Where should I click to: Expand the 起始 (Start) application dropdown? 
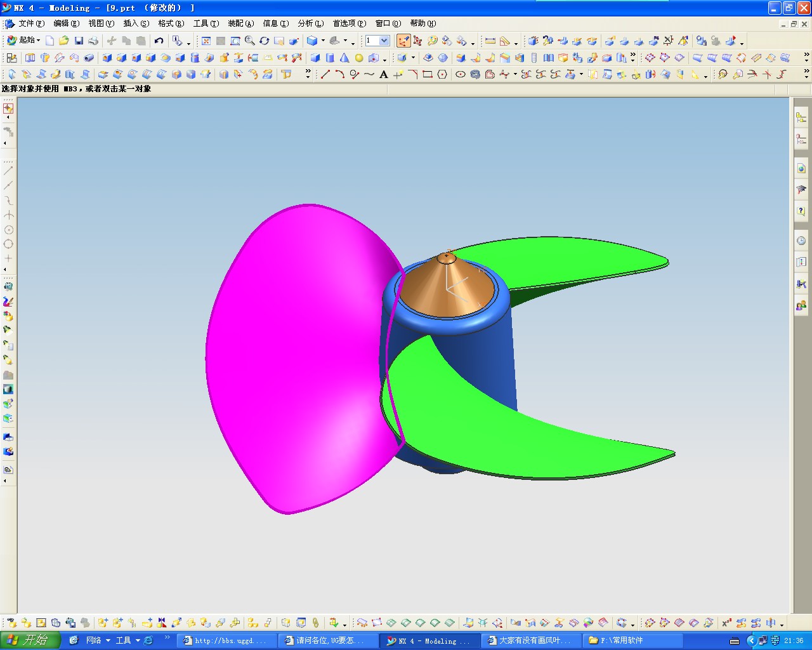[x=23, y=41]
